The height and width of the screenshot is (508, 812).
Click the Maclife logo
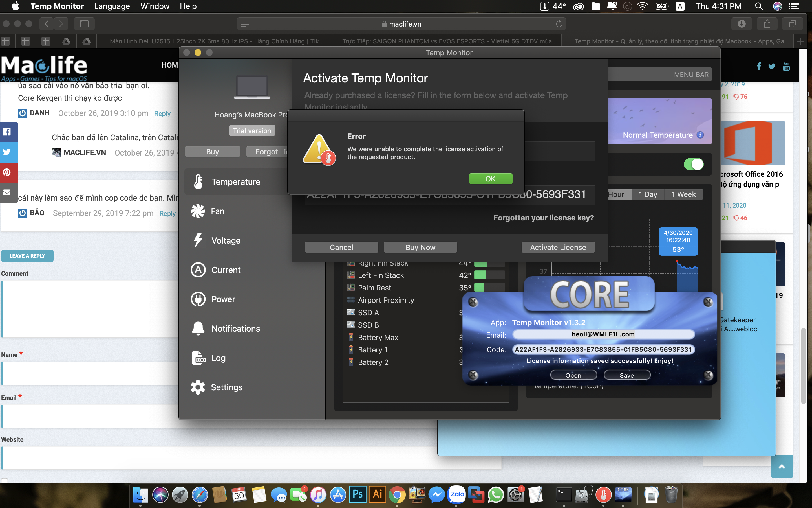tap(44, 69)
